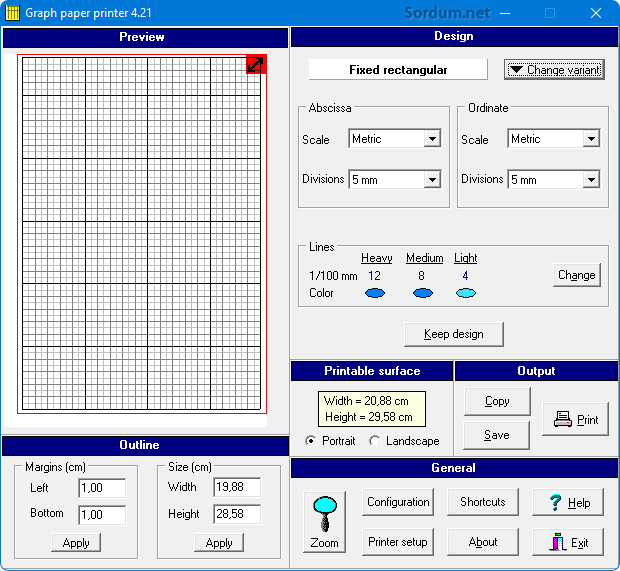The image size is (620, 571).
Task: Click the Keep design button
Action: [454, 334]
